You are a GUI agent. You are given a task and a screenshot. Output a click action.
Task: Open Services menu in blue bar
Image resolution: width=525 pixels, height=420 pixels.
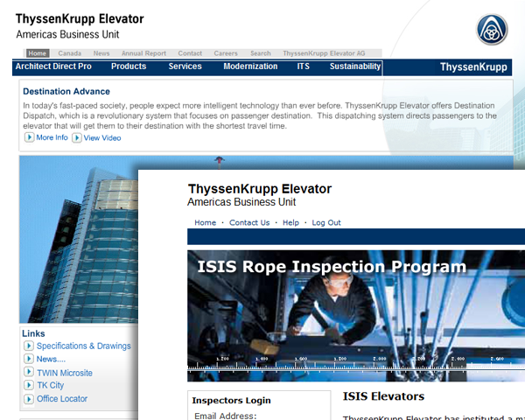[185, 66]
